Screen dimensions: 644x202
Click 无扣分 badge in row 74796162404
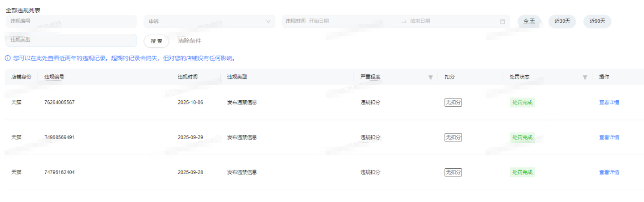tap(453, 172)
